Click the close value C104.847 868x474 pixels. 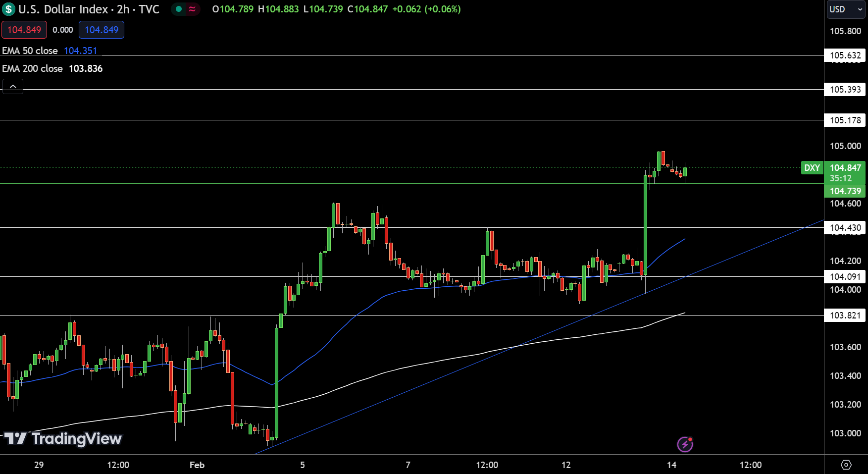pyautogui.click(x=367, y=9)
